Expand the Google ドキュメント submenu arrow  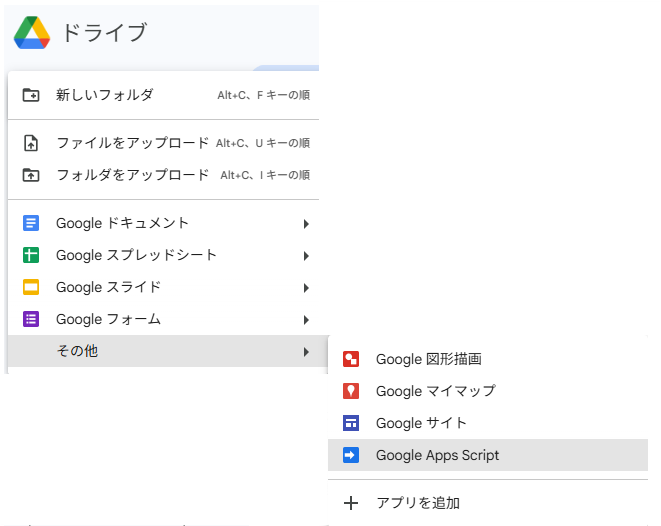[306, 224]
